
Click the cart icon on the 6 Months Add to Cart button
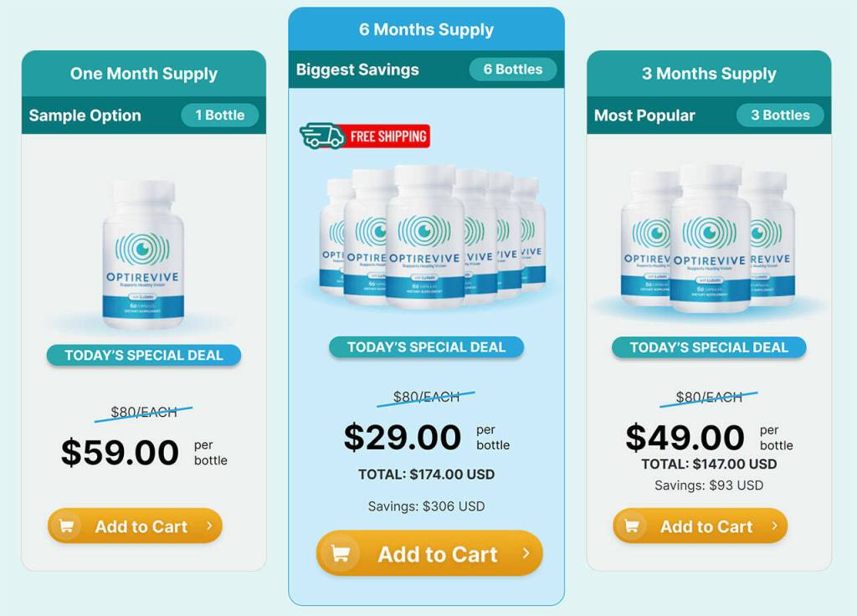pyautogui.click(x=340, y=554)
